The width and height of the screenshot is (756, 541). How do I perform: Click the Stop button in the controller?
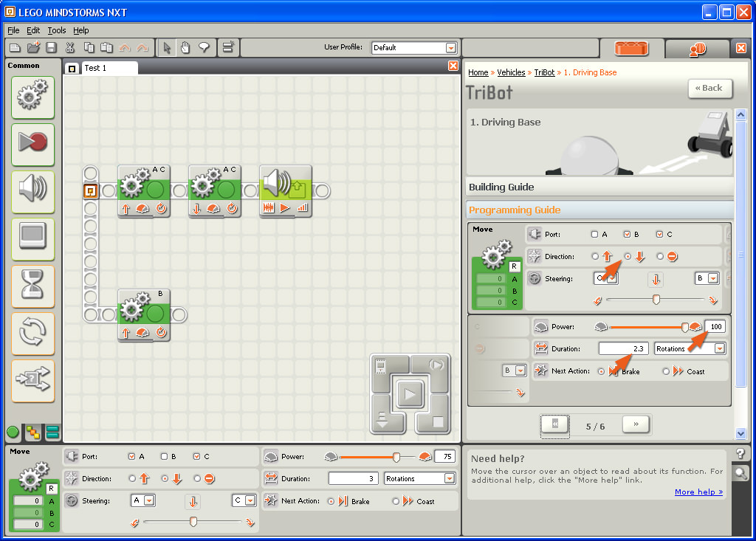[x=438, y=422]
